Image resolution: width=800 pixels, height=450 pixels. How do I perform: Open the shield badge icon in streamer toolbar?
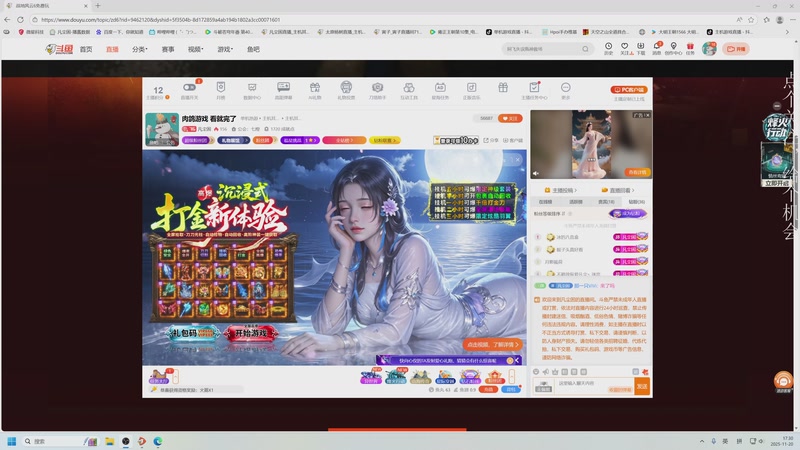pyautogui.click(x=220, y=90)
